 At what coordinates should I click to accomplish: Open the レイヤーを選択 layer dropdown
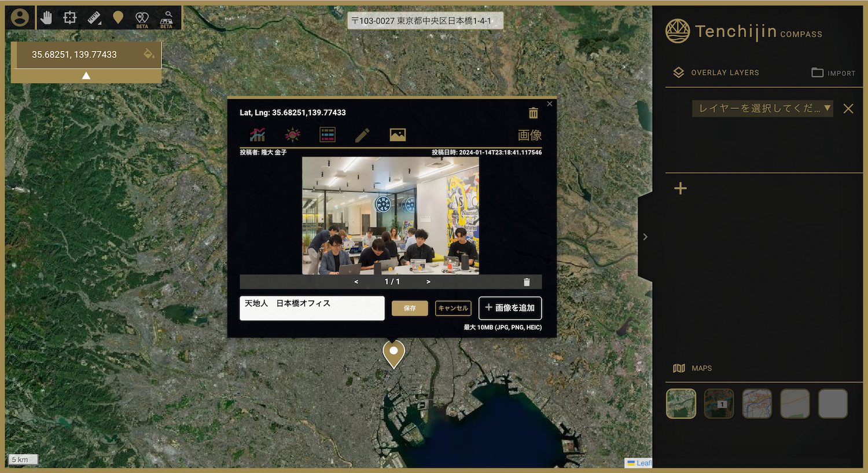762,108
